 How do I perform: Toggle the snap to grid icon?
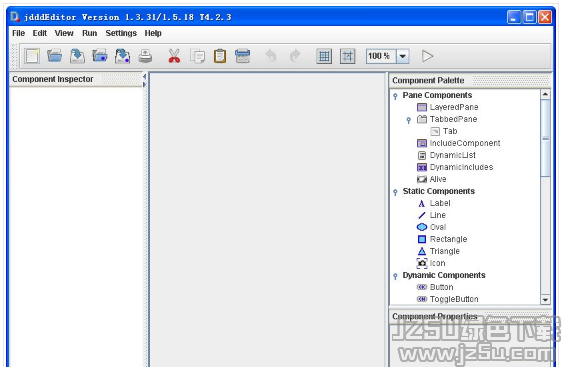347,56
